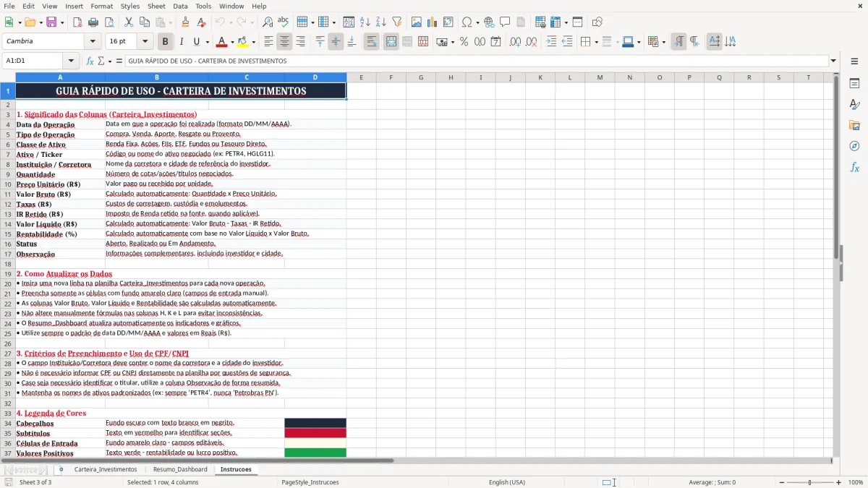868x488 pixels.
Task: Apply the red font color
Action: (222, 42)
